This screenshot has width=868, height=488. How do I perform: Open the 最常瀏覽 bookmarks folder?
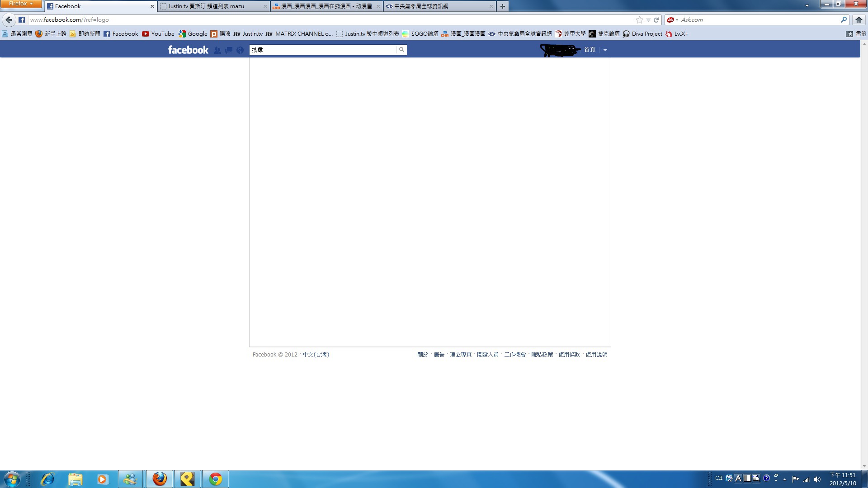tap(17, 34)
